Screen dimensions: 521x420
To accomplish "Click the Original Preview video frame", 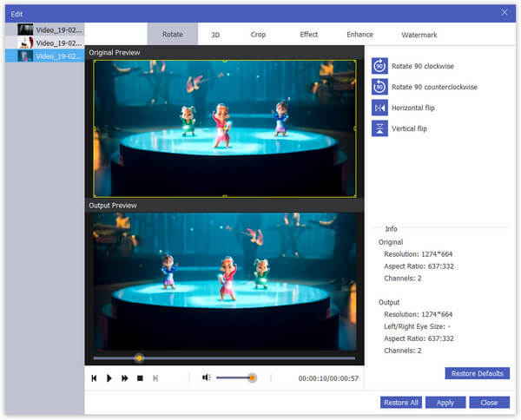I will point(225,128).
